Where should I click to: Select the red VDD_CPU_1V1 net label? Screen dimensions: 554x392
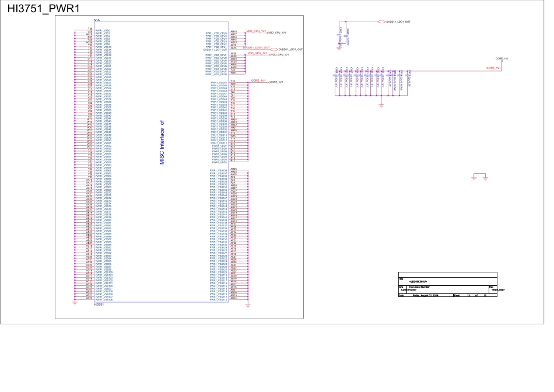click(x=256, y=30)
